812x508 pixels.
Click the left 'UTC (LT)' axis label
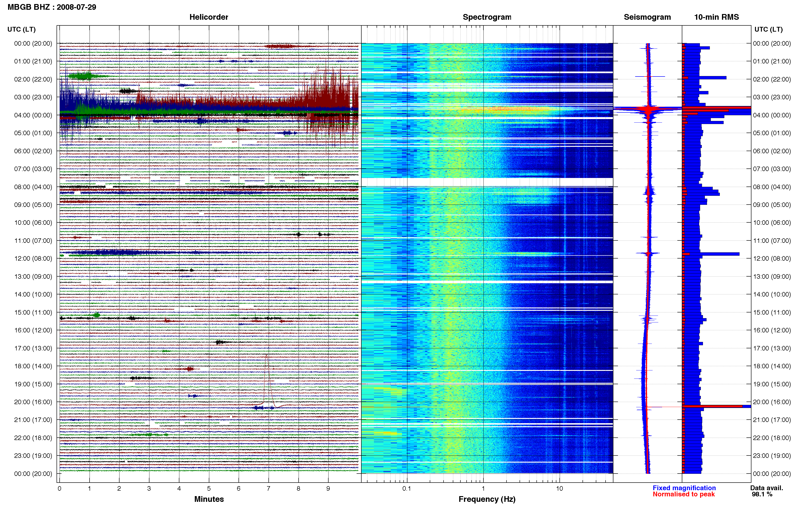tap(21, 29)
